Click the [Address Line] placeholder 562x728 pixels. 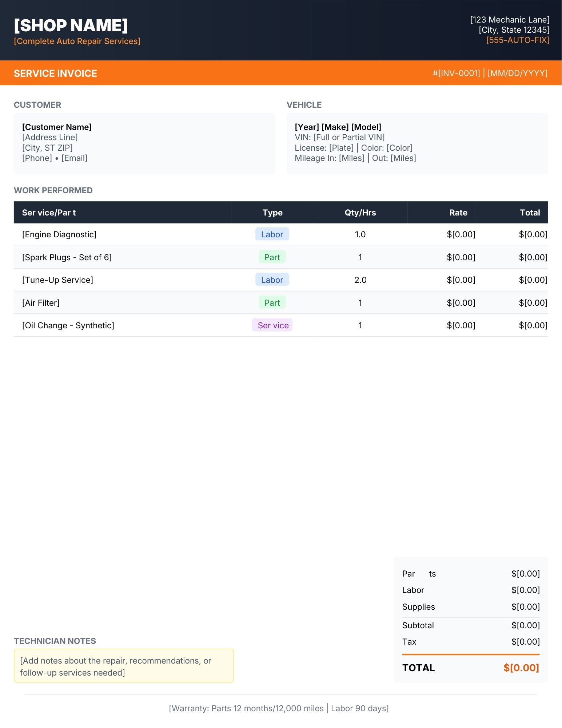(x=50, y=137)
